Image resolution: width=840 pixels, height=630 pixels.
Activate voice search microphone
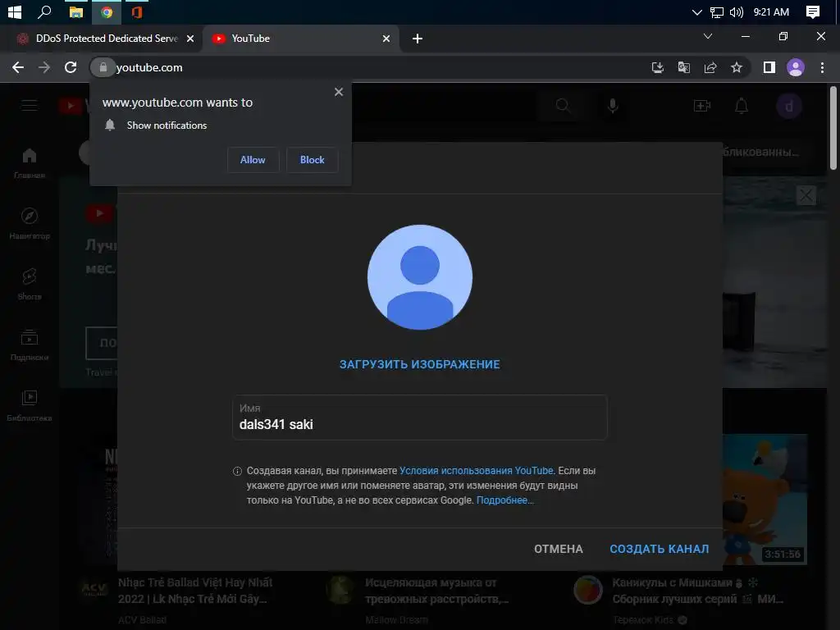click(613, 106)
